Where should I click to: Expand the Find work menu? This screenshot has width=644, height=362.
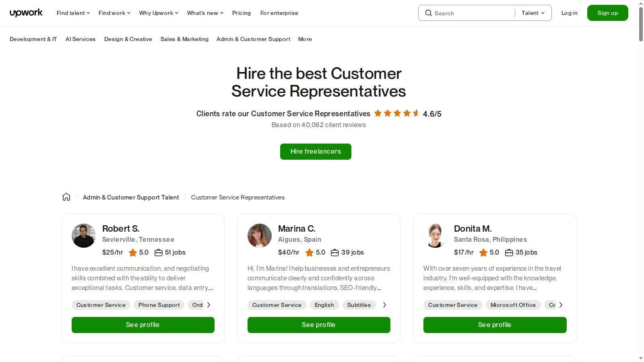pos(114,13)
